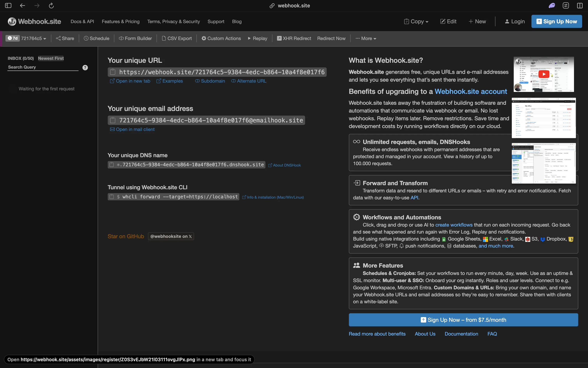Expand the 721764c5 URL dropdown
The height and width of the screenshot is (368, 588).
tap(34, 38)
